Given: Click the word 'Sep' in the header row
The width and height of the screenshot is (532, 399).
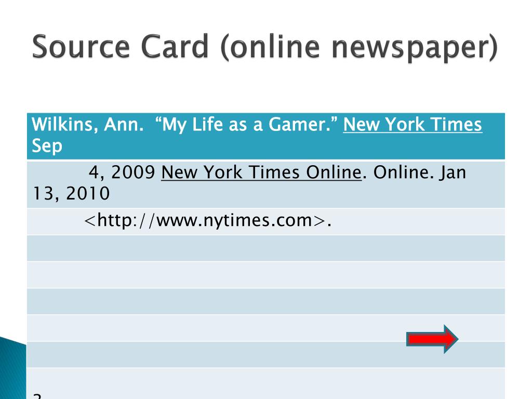Looking at the screenshot, I should pos(47,146).
